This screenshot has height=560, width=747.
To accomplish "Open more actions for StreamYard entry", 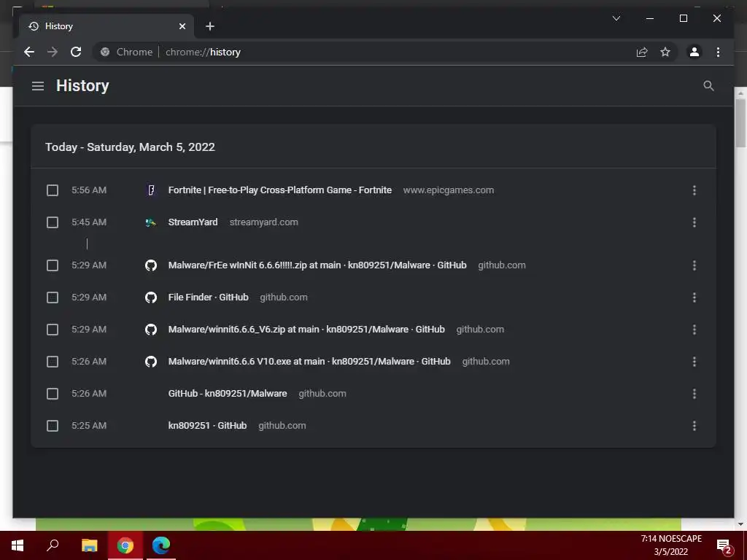I will pyautogui.click(x=694, y=222).
